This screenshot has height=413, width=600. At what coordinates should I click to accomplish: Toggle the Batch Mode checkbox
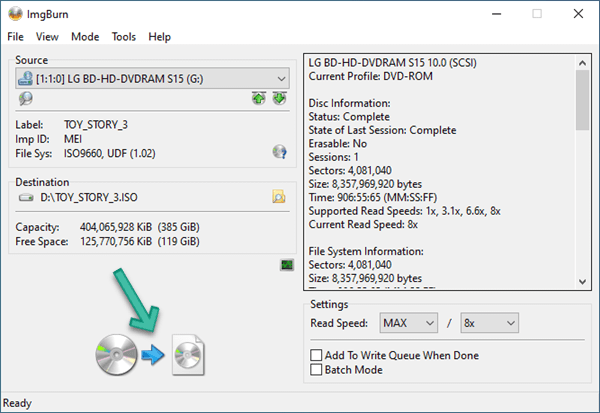click(x=316, y=370)
